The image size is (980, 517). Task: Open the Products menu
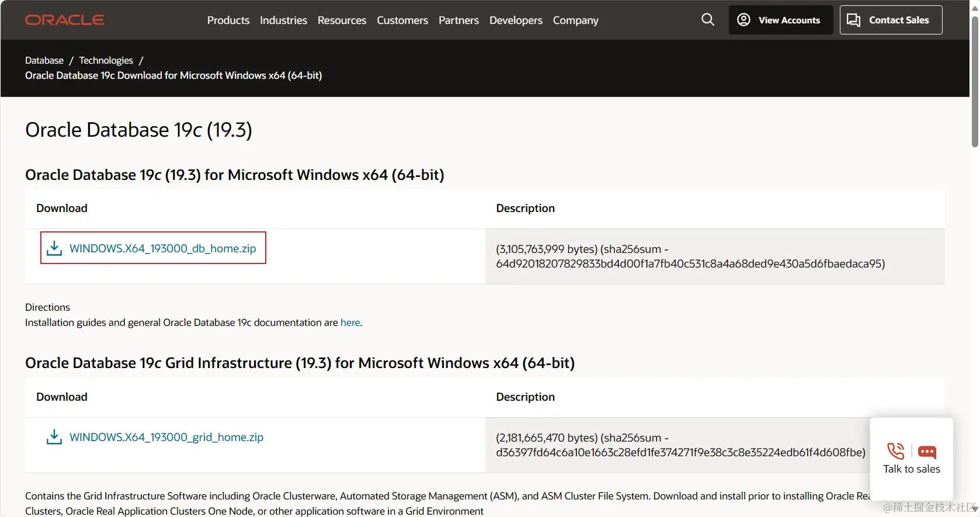[x=228, y=20]
